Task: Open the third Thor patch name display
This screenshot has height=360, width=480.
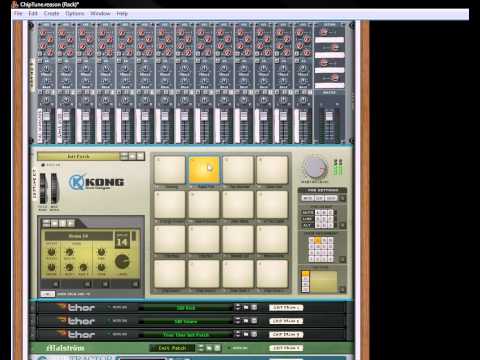Action: point(186,334)
